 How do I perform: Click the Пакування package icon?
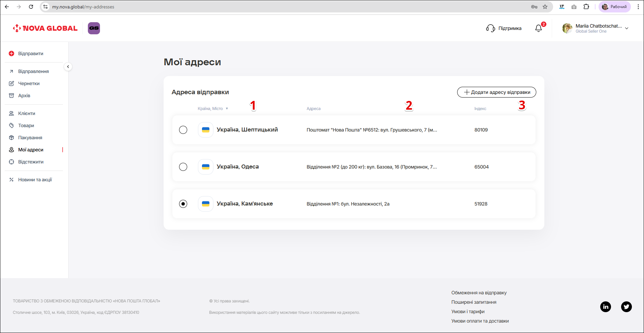pos(11,138)
